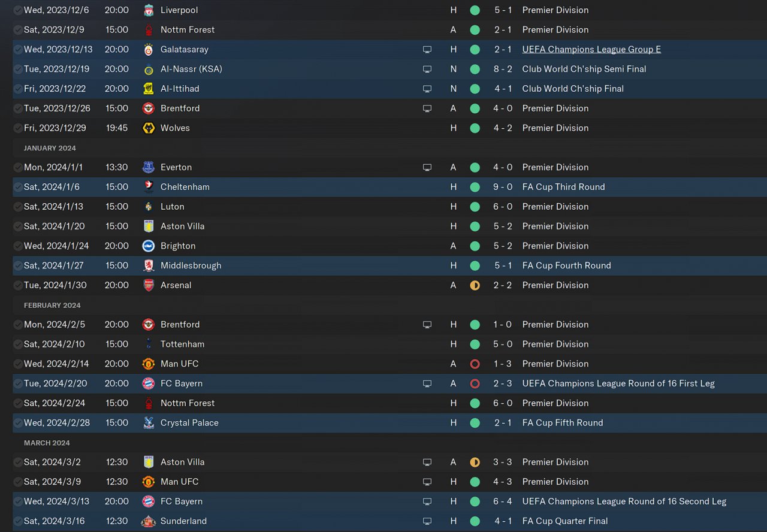Open the Al-Nassr (KSA) team link
The image size is (767, 532).
(x=191, y=69)
